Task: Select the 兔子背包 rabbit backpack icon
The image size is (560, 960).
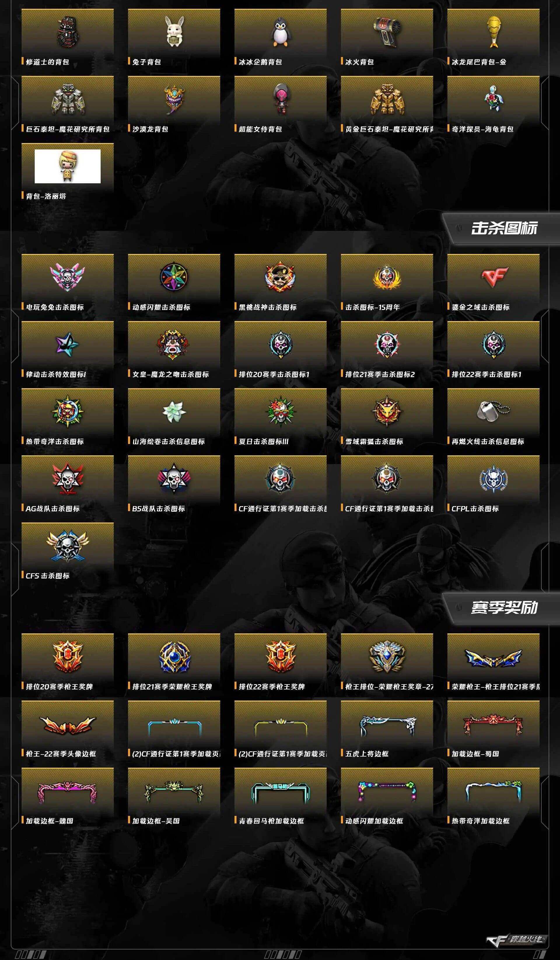Action: 174,32
